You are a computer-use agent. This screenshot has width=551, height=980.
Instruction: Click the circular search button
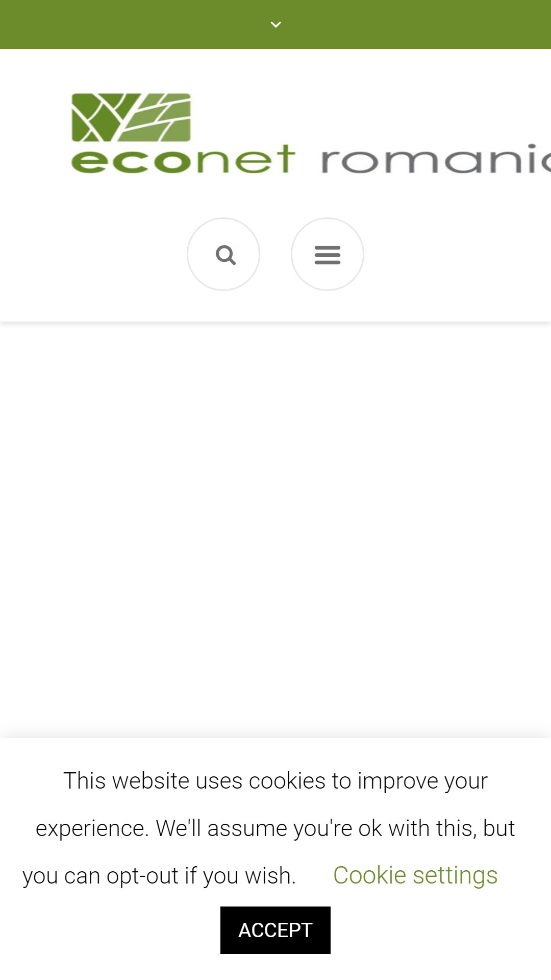(223, 254)
